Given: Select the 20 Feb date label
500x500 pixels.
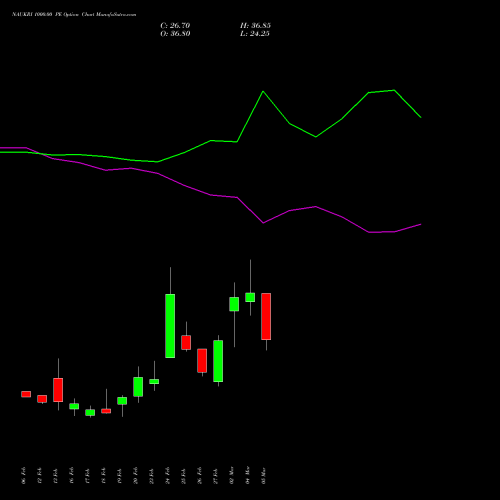Looking at the screenshot, I should click(x=136, y=476).
